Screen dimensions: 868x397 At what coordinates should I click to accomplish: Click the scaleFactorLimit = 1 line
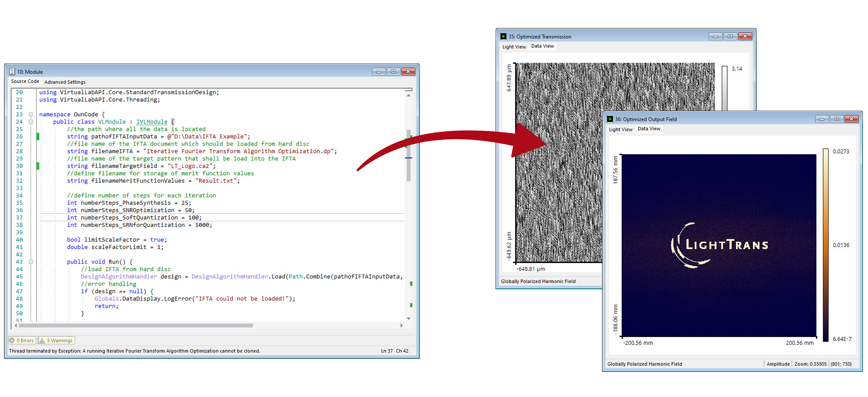pos(115,247)
